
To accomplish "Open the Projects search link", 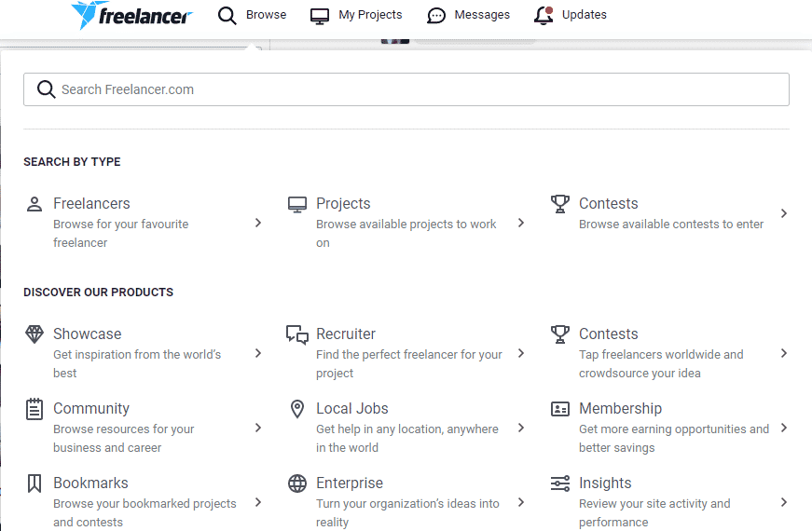I will point(343,203).
